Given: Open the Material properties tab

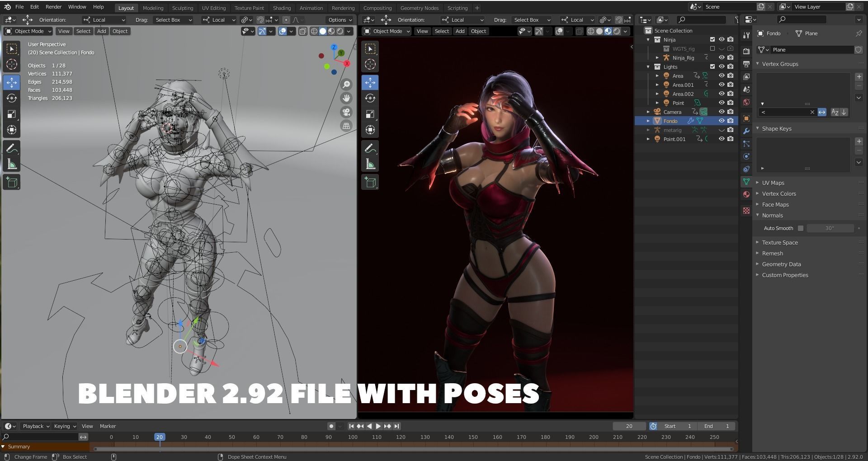Looking at the screenshot, I should tap(746, 194).
